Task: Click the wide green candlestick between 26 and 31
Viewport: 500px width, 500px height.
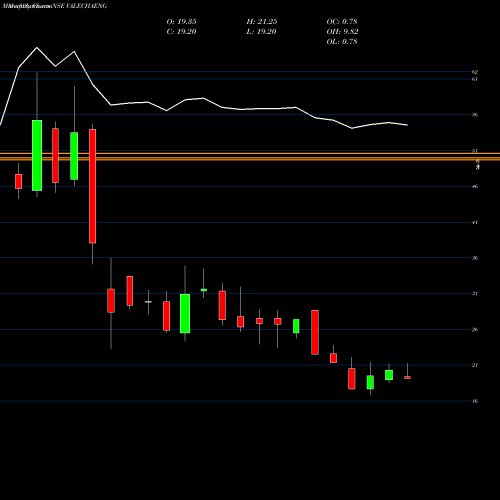Action: coord(185,313)
